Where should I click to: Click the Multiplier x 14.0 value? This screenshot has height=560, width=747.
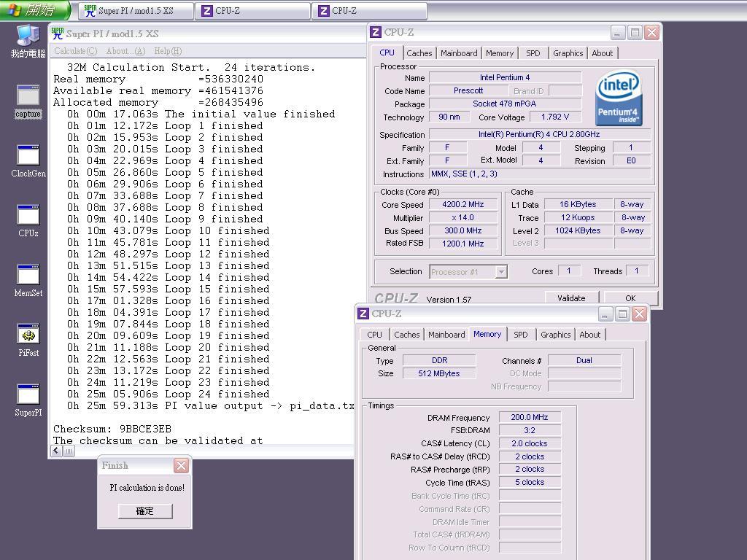tap(463, 217)
